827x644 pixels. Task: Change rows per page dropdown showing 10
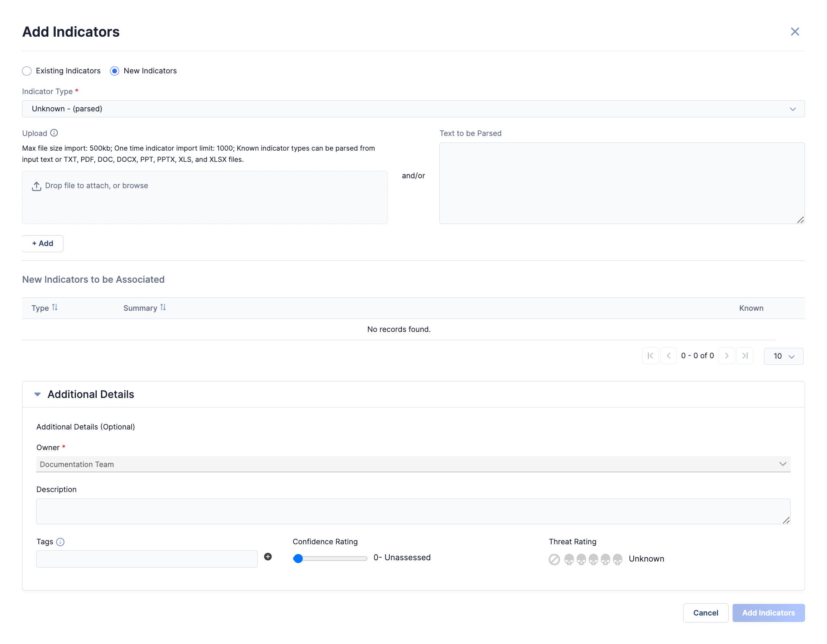point(783,356)
